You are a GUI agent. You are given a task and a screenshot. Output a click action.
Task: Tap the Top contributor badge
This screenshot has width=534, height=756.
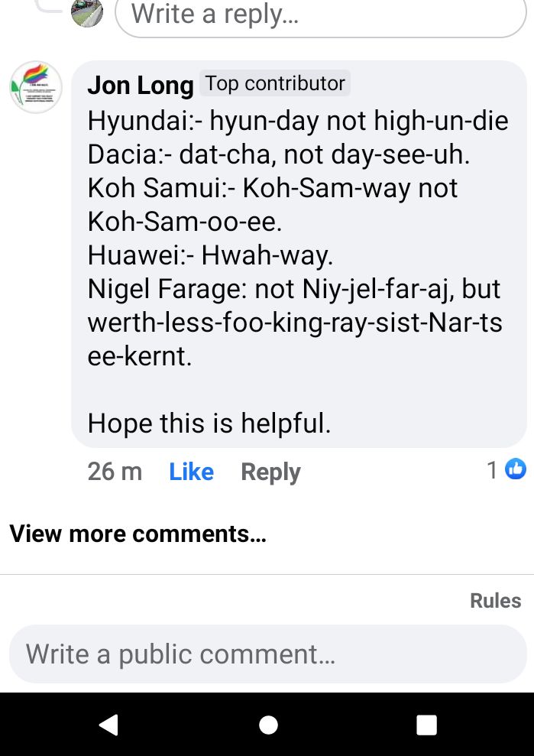[275, 83]
